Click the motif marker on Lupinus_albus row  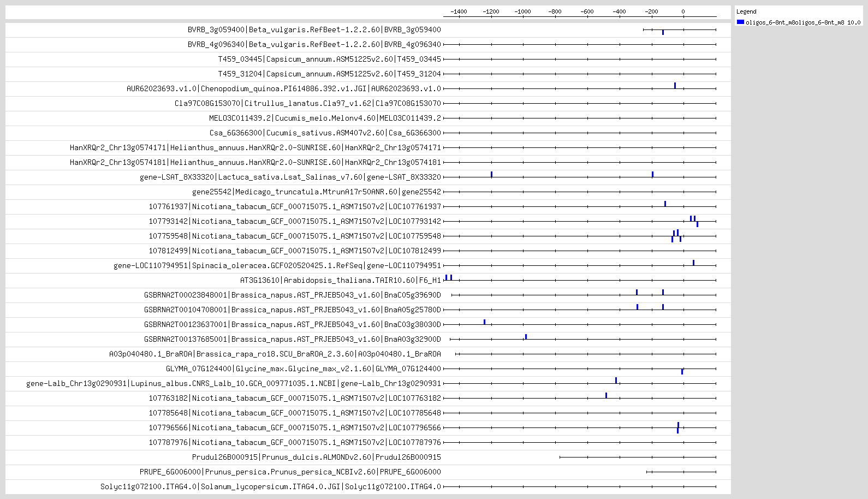[x=616, y=381]
